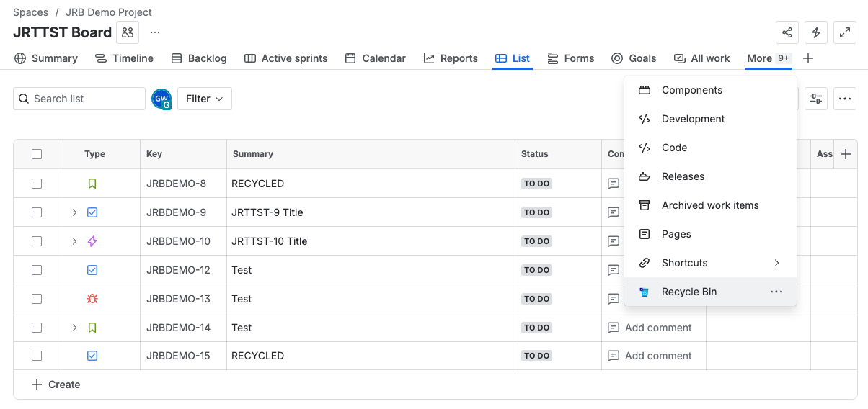Viewport: 868px width, 409px height.
Task: Choose Recycle Bin from the More menu
Action: tap(689, 292)
